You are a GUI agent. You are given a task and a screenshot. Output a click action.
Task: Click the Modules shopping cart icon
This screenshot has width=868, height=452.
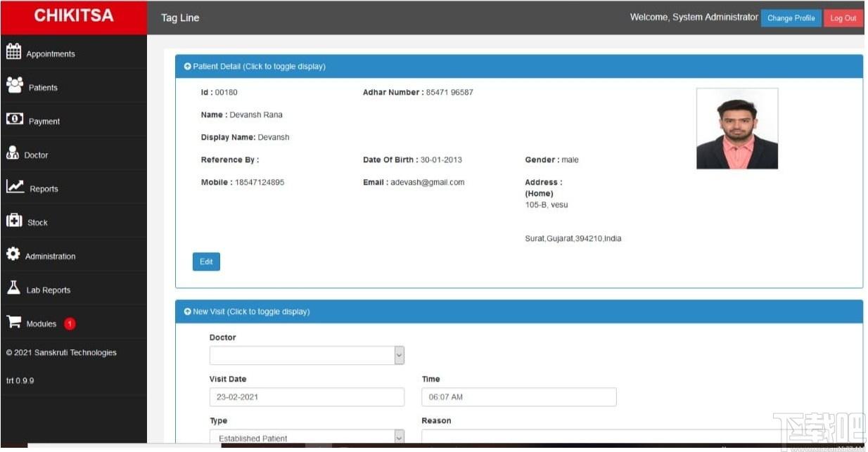coord(13,321)
